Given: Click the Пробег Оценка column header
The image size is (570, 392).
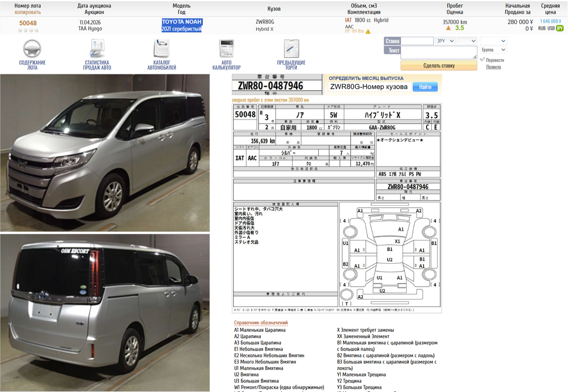Looking at the screenshot, I should pos(455,9).
